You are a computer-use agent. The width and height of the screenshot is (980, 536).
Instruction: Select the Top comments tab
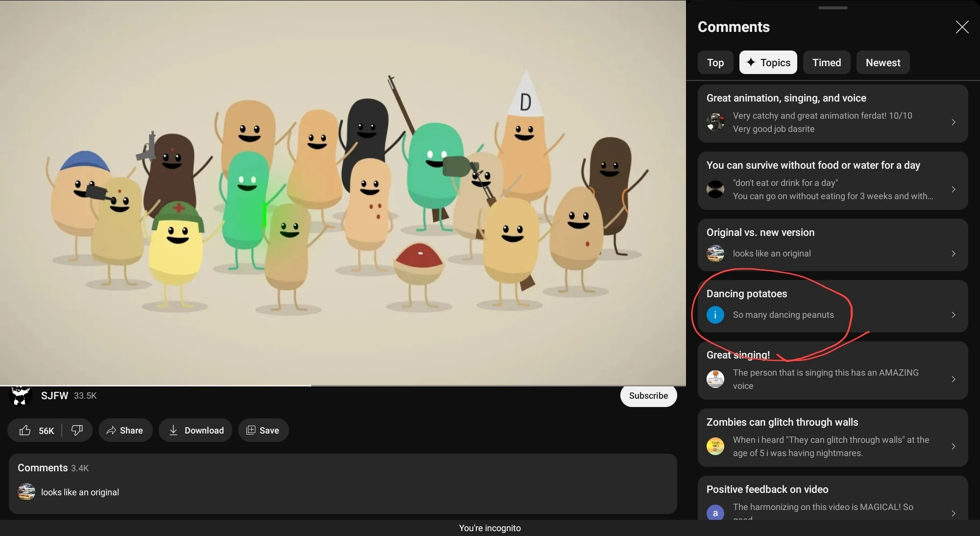(715, 63)
